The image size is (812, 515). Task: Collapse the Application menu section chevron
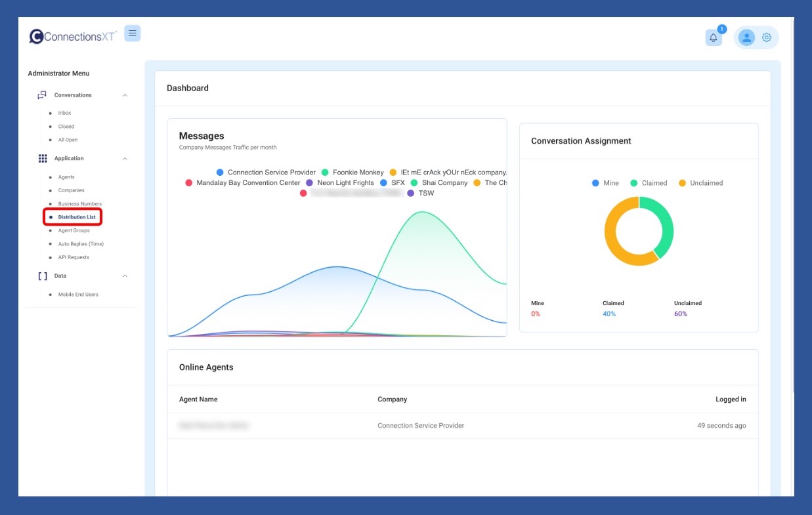pyautogui.click(x=125, y=159)
